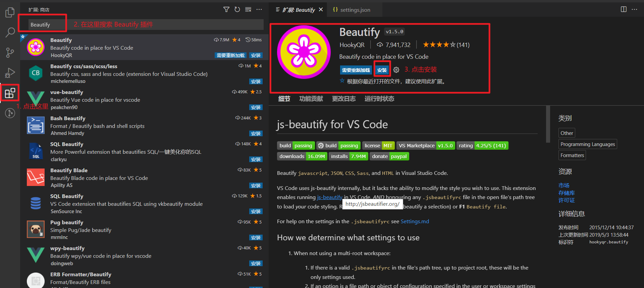Viewport: 644px width, 288px height.
Task: Click the Bash Beautify extension icon
Action: click(36, 125)
